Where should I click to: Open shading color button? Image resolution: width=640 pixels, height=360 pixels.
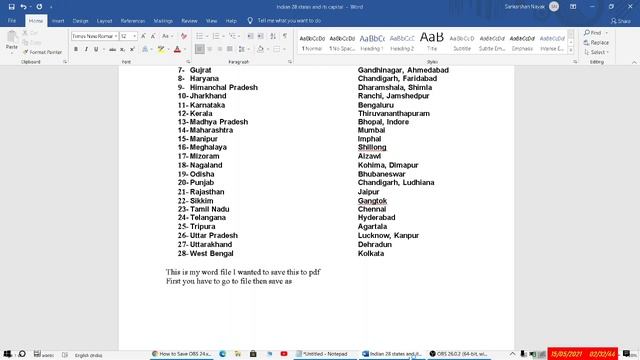tap(260, 49)
